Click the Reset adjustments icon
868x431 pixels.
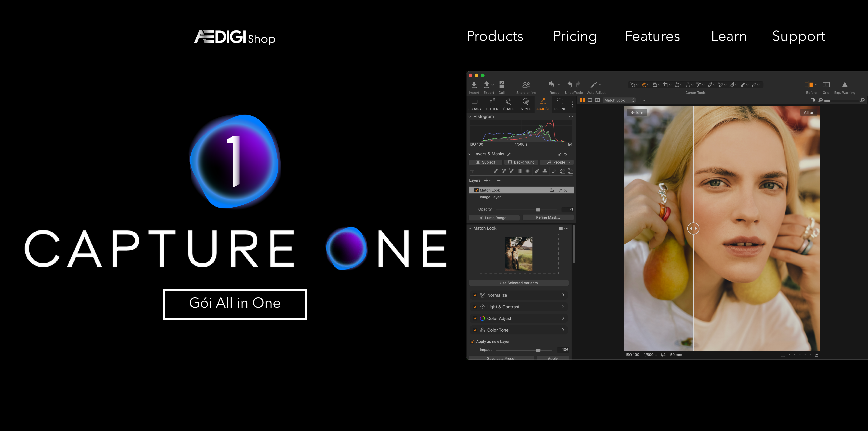(x=552, y=84)
